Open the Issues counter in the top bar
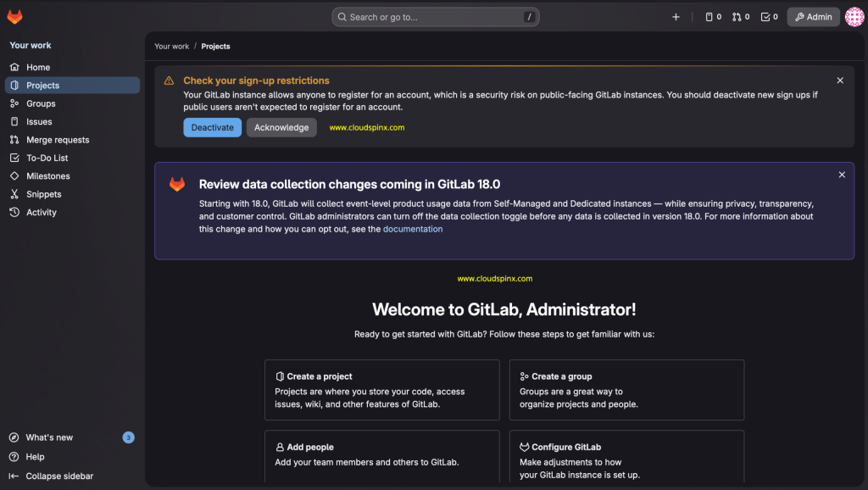The height and width of the screenshot is (490, 868). (712, 16)
